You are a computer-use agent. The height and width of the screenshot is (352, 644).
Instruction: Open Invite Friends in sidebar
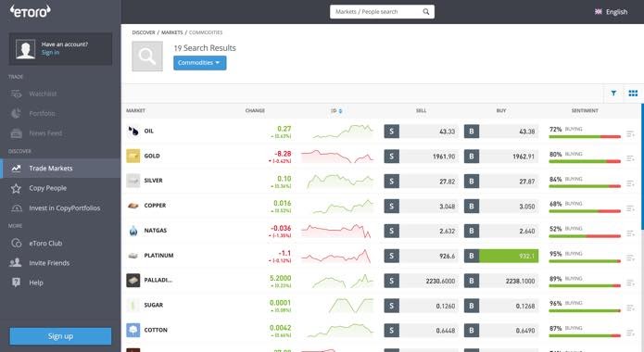[49, 263]
